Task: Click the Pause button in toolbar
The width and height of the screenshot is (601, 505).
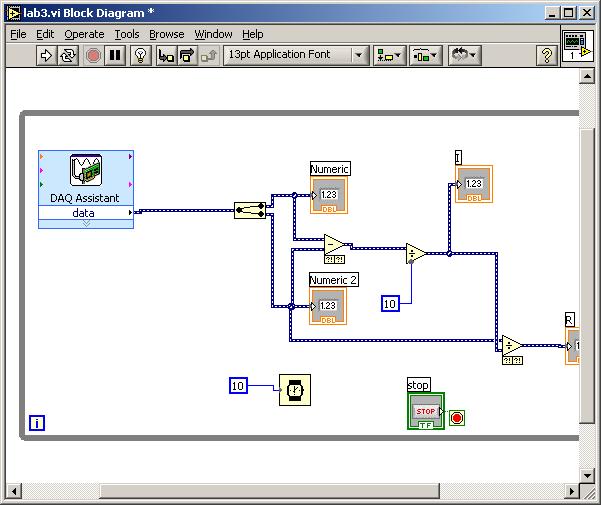Action: click(x=115, y=56)
